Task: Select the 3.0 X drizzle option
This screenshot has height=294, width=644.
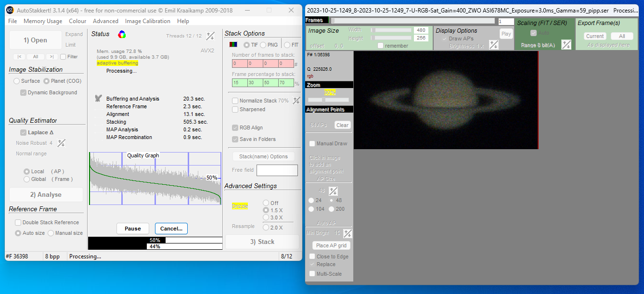Action: click(266, 218)
